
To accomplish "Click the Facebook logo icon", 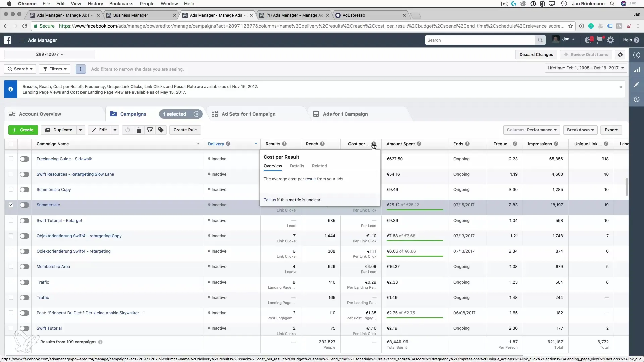I will click(x=7, y=40).
